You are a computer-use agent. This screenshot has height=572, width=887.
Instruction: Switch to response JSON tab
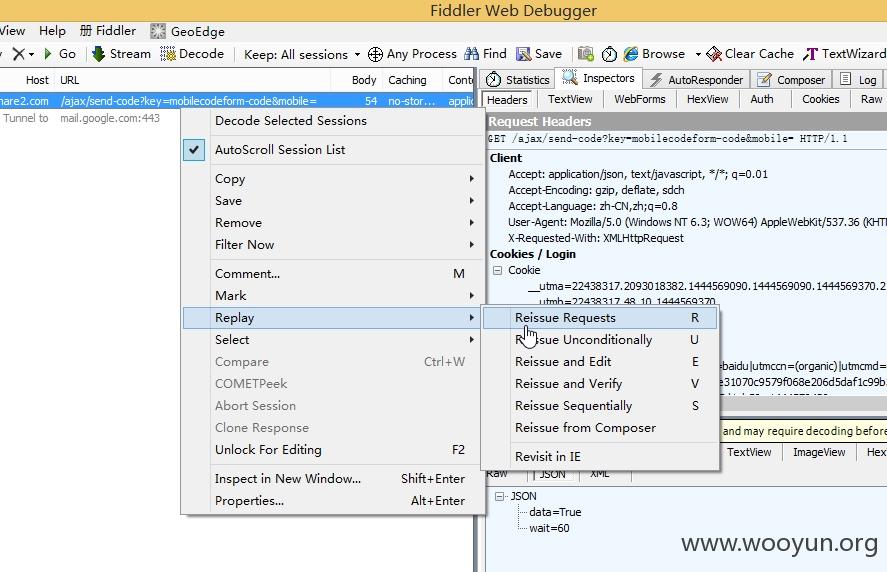point(552,474)
